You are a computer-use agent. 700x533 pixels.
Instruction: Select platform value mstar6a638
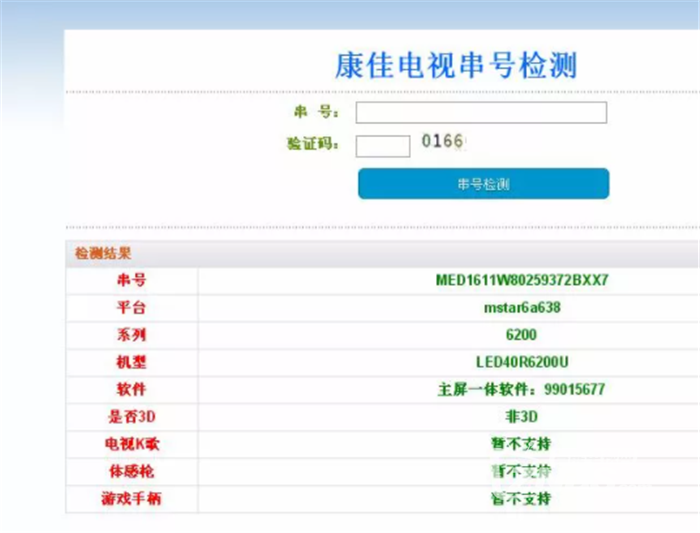[522, 308]
